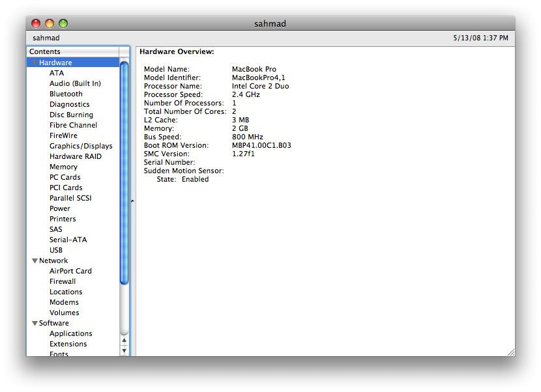Click the Boot ROM Version MBP41.00C1.B03
This screenshot has height=392, width=541.
pyautogui.click(x=261, y=145)
